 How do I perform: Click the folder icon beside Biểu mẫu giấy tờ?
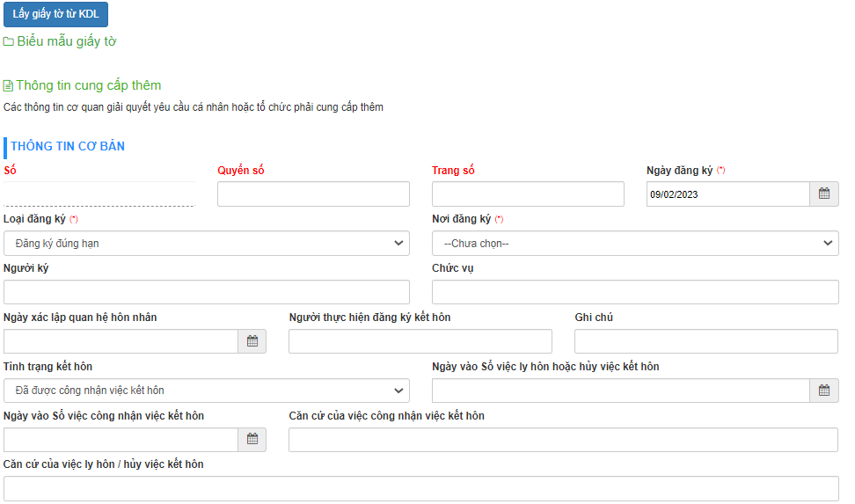click(8, 42)
